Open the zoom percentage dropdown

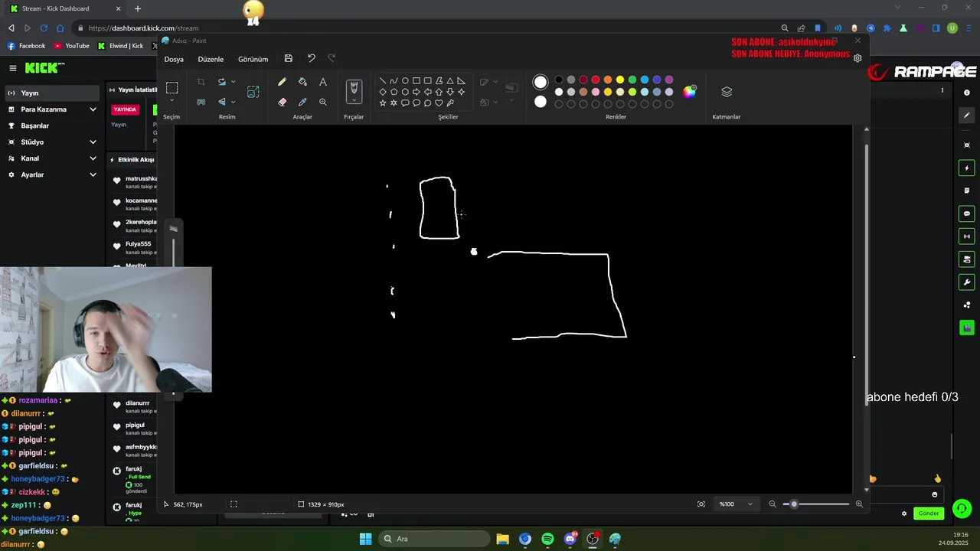pos(750,504)
